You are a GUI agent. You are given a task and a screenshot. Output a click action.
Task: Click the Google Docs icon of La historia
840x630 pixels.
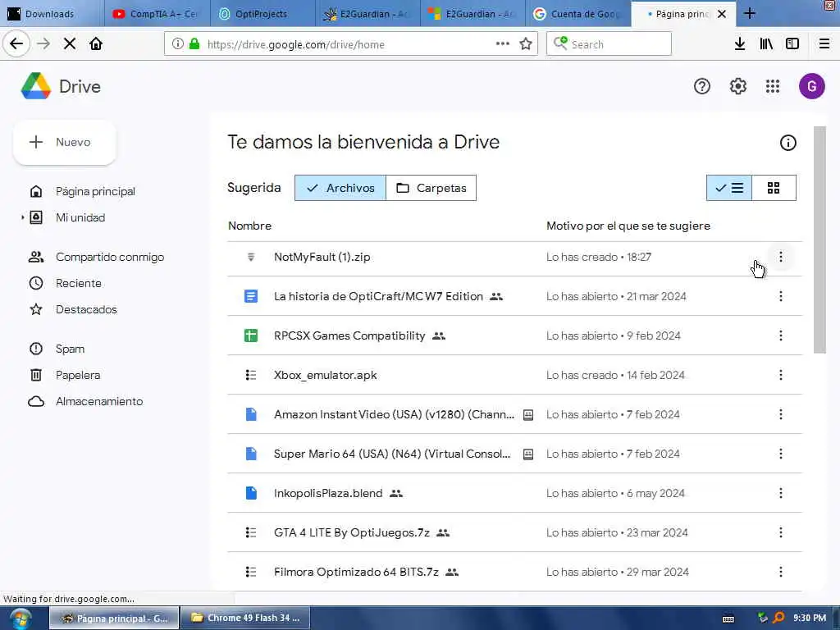click(x=251, y=296)
